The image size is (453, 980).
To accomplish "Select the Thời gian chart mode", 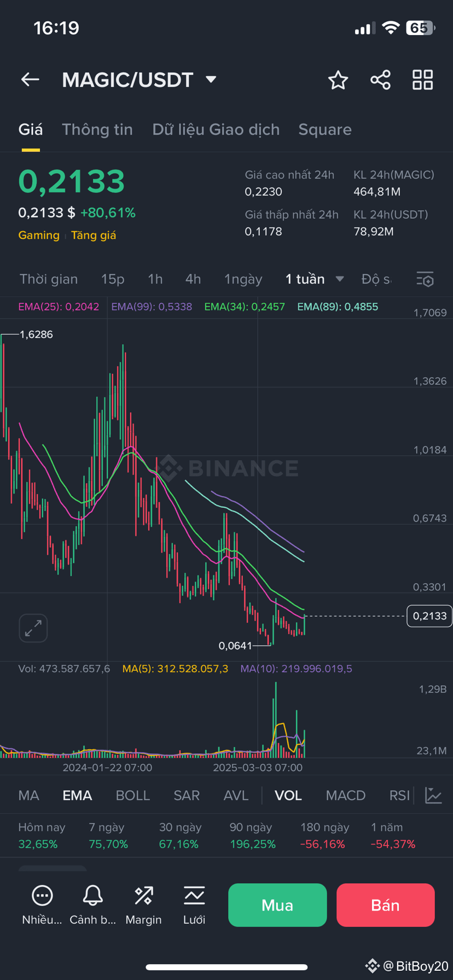I will [x=49, y=279].
